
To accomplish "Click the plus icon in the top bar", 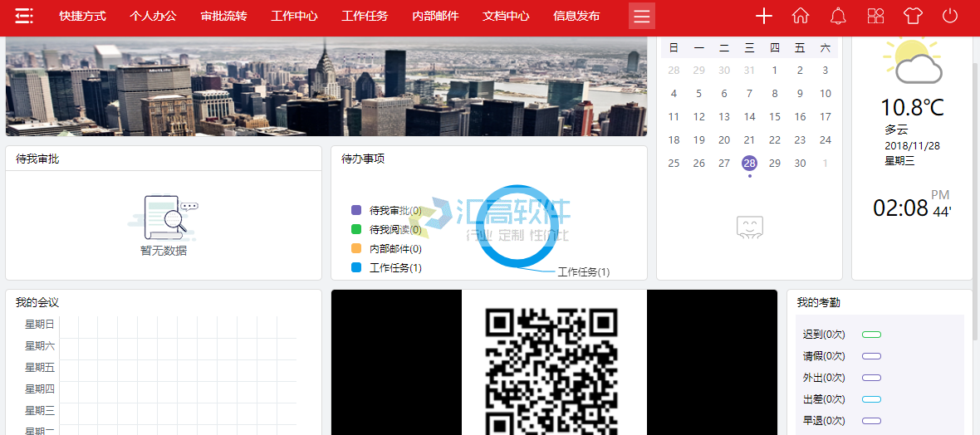I will pos(764,16).
